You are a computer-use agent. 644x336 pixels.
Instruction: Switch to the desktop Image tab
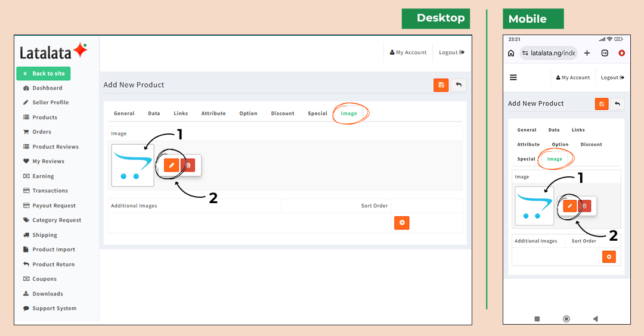click(349, 113)
